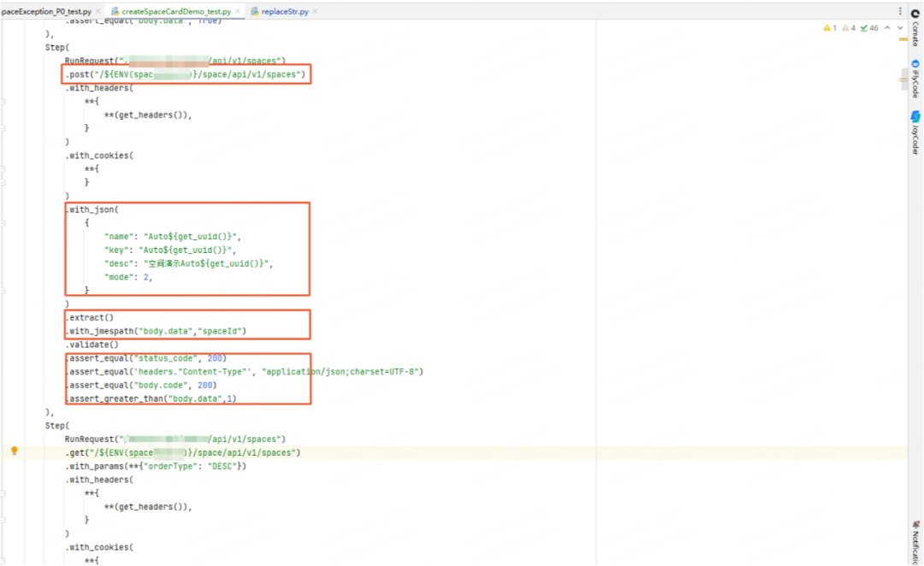Close the replaceStr.py tab
The width and height of the screenshot is (924, 566).
(315, 11)
